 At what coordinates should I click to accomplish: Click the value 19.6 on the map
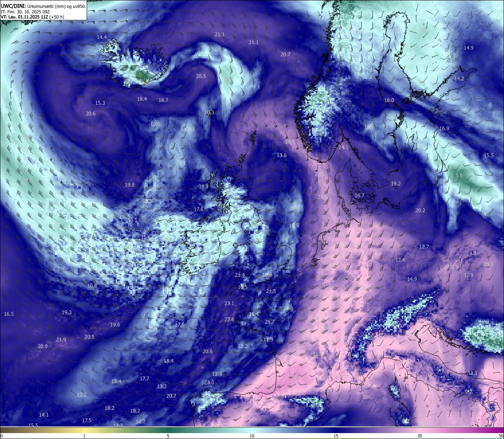115,324
